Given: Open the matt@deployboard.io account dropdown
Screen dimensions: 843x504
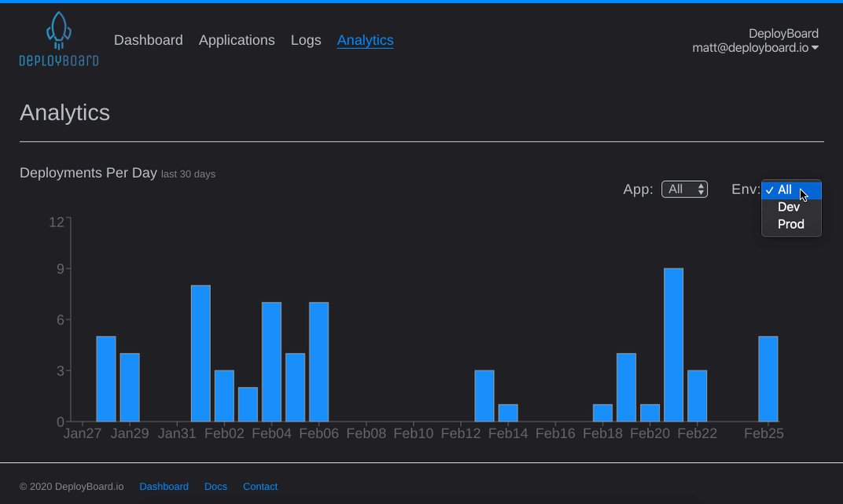Looking at the screenshot, I should [756, 48].
